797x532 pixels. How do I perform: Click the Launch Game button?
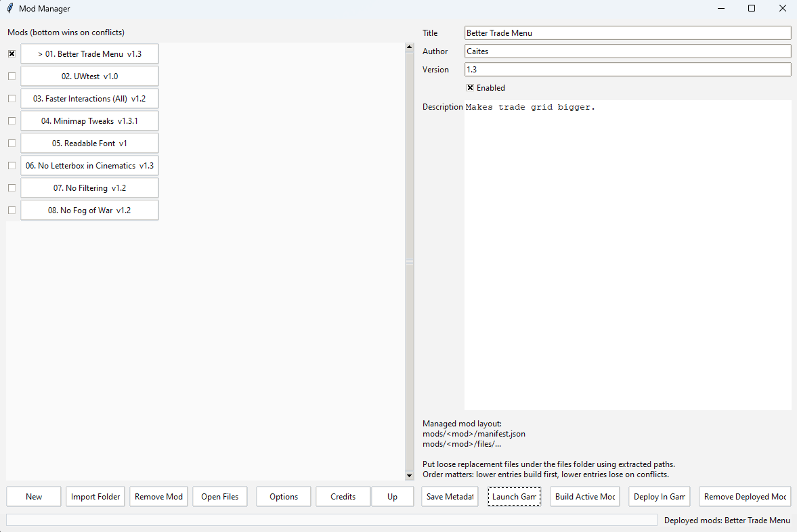tap(514, 496)
